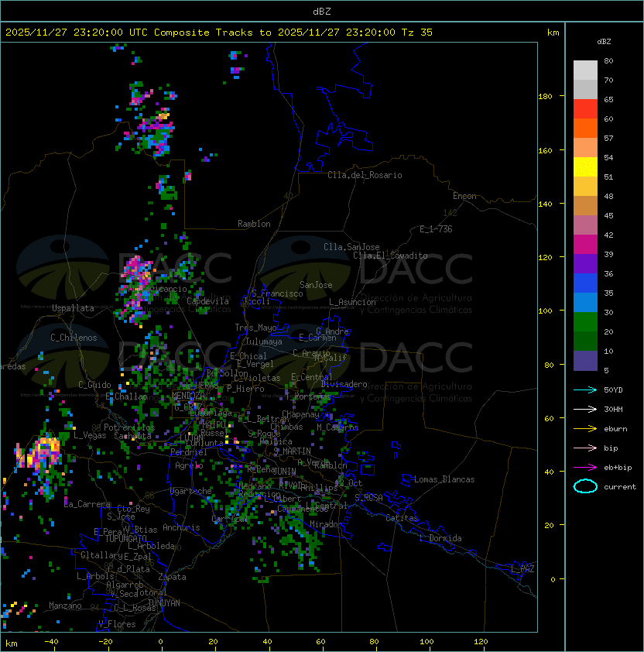The height and width of the screenshot is (652, 644).
Task: Click the yellow eburn arrow in legend
Action: coord(585,429)
